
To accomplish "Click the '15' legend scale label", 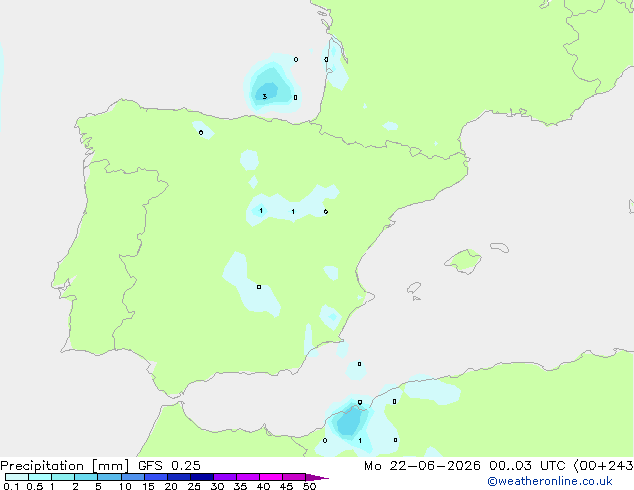I will (x=148, y=486).
